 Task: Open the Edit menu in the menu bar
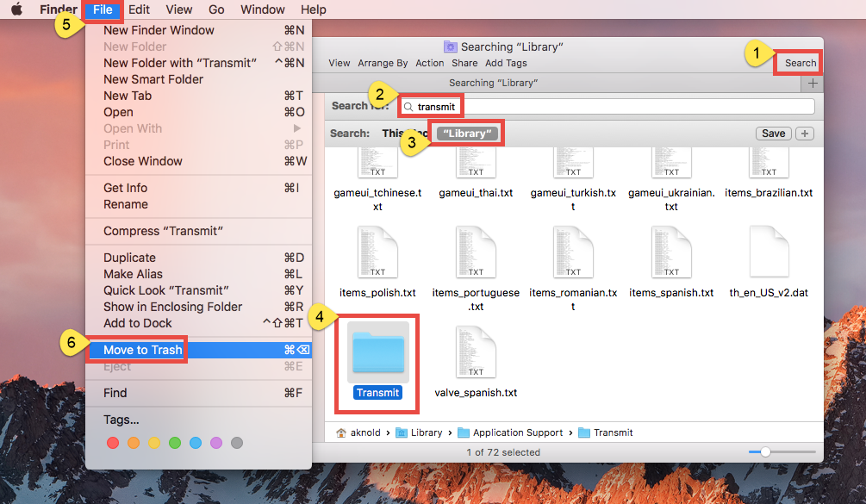tap(139, 9)
